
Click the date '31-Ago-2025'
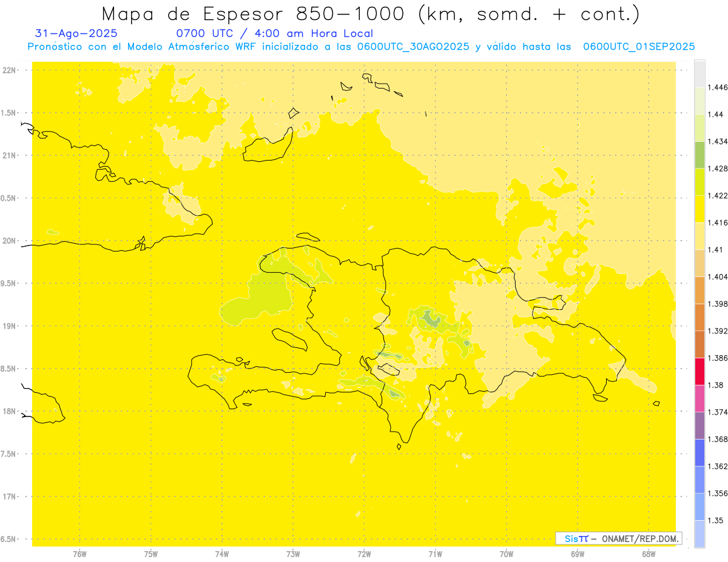tap(76, 33)
